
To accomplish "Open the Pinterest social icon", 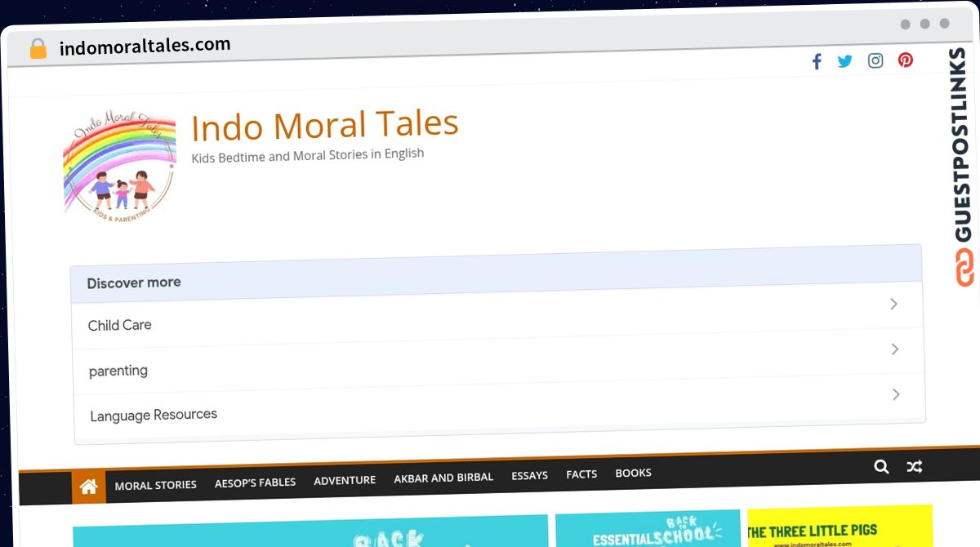I will click(906, 60).
